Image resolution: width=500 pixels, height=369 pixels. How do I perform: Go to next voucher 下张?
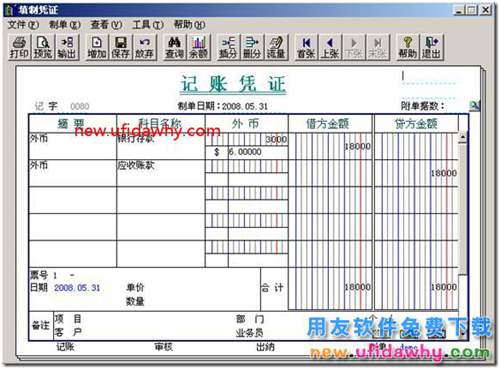[x=354, y=47]
